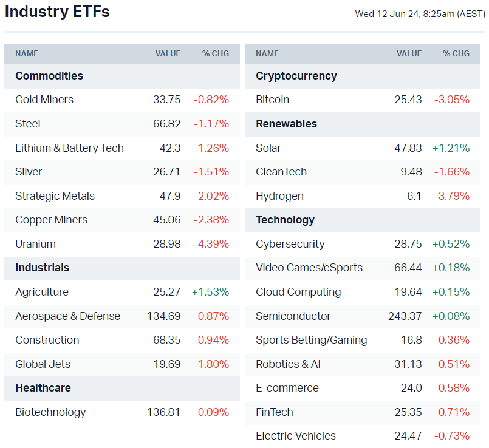Image resolution: width=489 pixels, height=448 pixels.
Task: Open the Electric Vehicles ETF
Action: click(295, 436)
